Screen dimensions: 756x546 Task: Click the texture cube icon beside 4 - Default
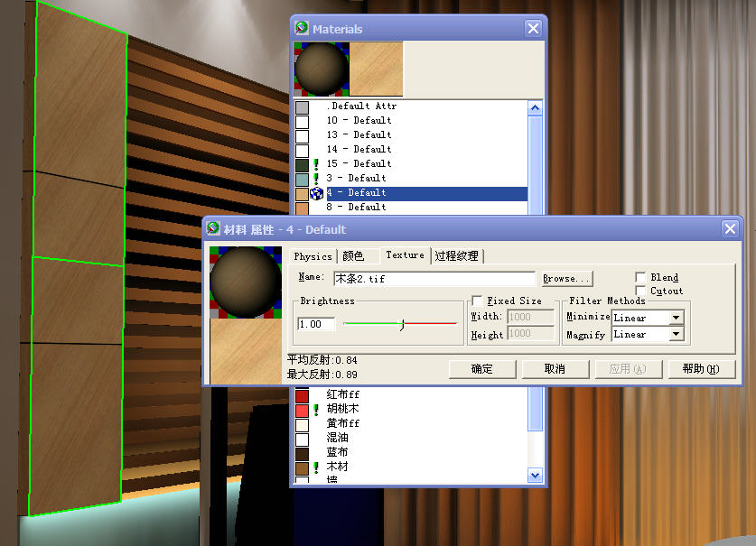(316, 193)
